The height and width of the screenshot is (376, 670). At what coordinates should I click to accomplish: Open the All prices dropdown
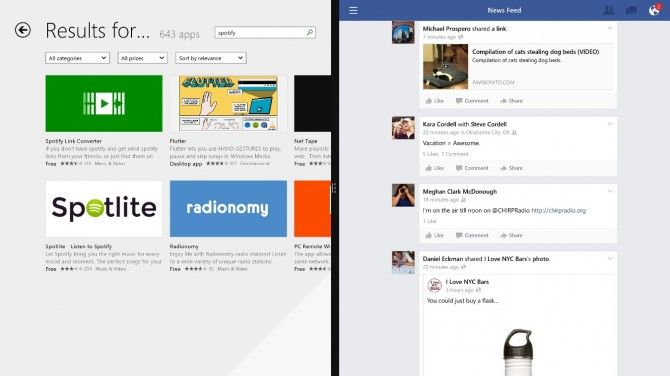pos(142,58)
